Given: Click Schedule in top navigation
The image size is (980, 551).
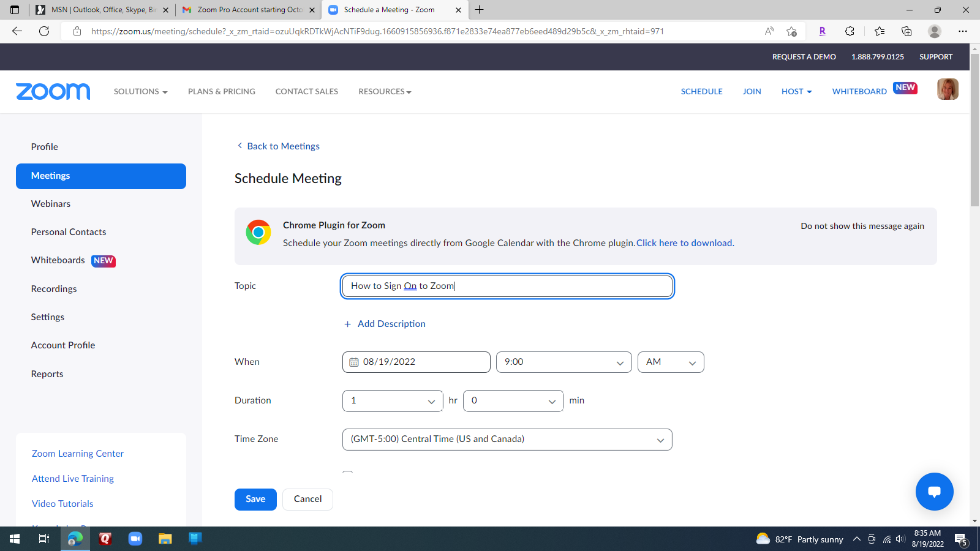Looking at the screenshot, I should click(702, 91).
